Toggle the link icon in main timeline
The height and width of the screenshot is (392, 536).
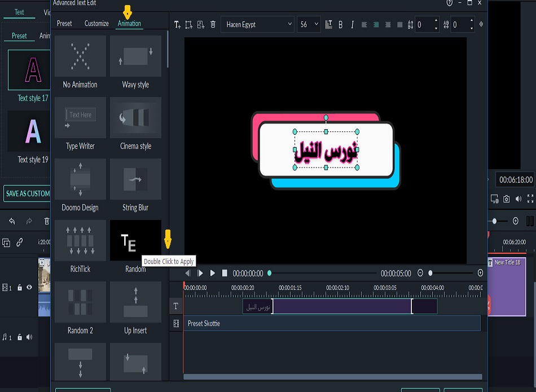tap(20, 243)
